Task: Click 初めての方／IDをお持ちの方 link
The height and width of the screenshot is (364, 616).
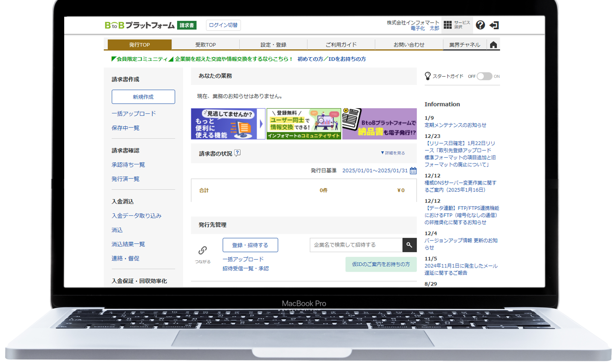Action: coord(331,59)
